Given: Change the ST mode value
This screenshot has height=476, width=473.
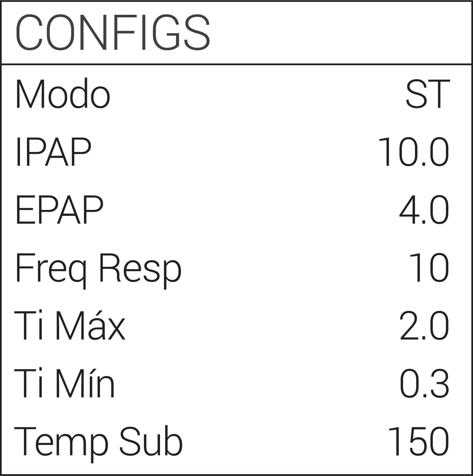Looking at the screenshot, I should coord(428,94).
